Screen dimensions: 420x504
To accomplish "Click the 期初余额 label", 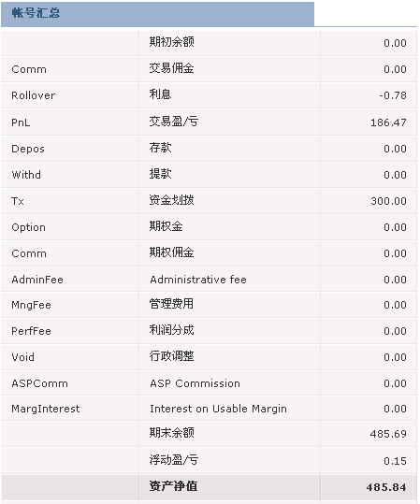I will coord(172,42).
